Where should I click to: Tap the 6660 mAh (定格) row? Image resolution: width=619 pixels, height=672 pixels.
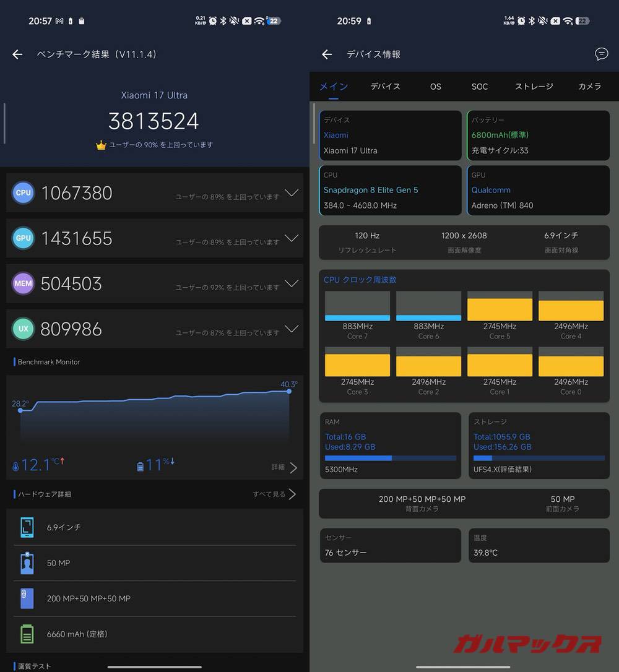(155, 634)
